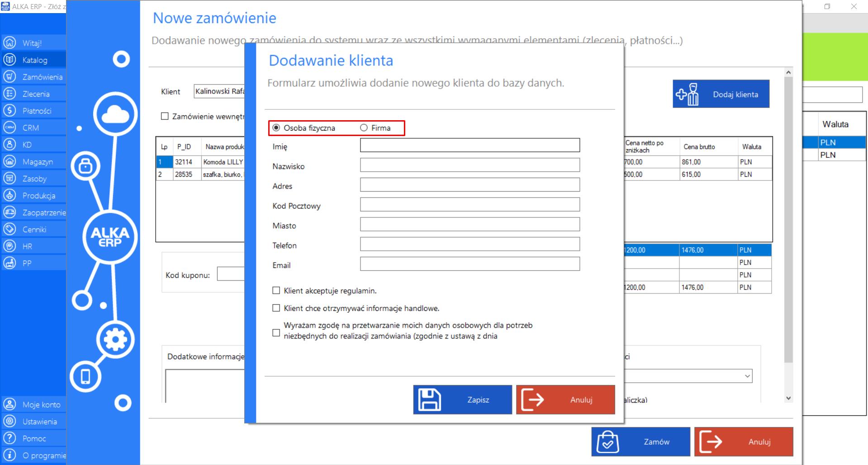
Task: Check Klient chce otrzymywać informacje handlowe
Action: tap(276, 308)
